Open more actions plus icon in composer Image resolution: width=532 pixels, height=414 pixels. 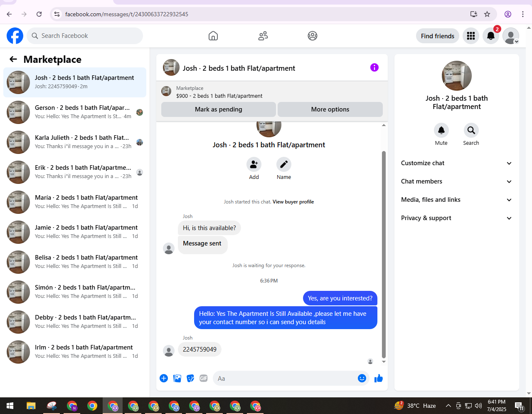click(x=164, y=378)
